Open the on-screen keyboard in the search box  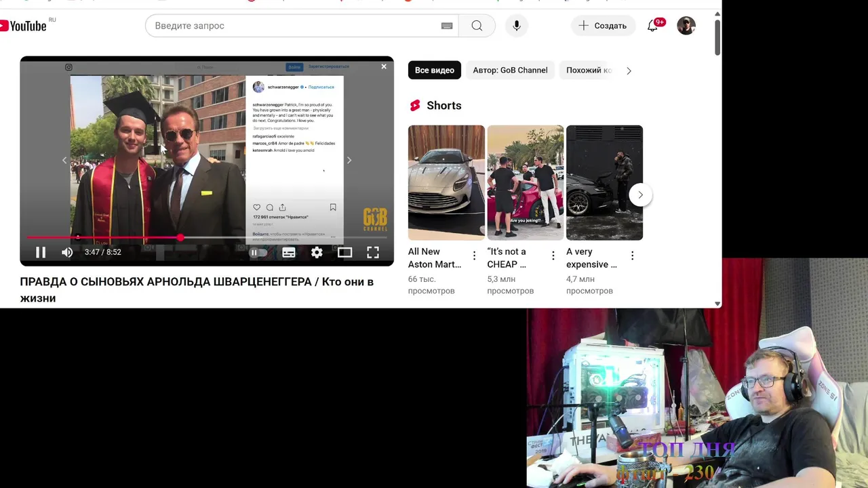[447, 26]
